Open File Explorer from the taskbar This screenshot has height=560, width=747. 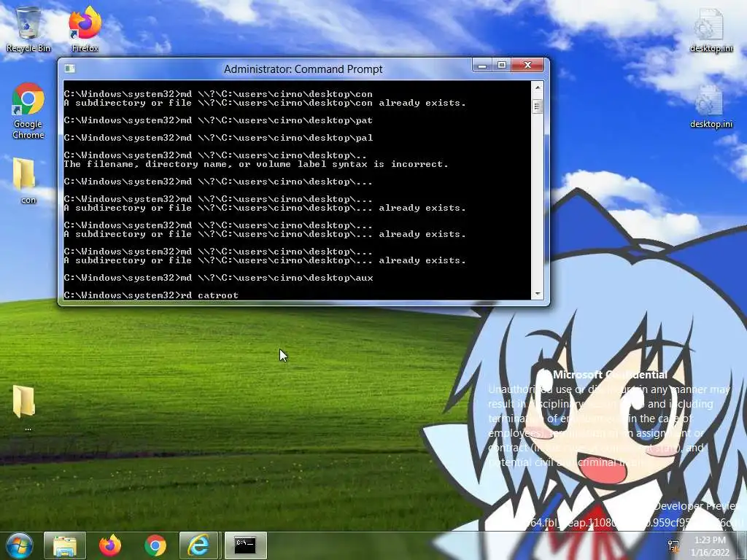point(65,545)
